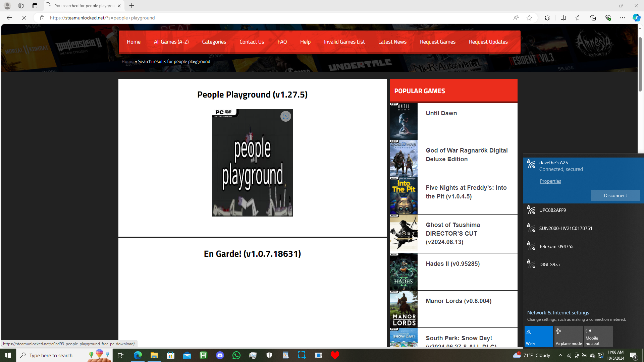Image resolution: width=644 pixels, height=362 pixels.
Task: Open the Categories menu item
Action: 214,42
